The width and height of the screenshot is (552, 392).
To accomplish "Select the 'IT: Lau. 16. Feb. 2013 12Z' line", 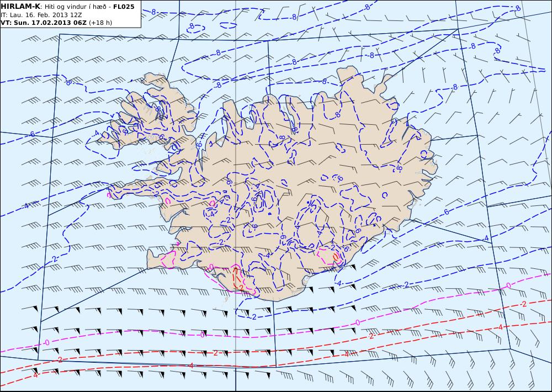I will (x=41, y=15).
